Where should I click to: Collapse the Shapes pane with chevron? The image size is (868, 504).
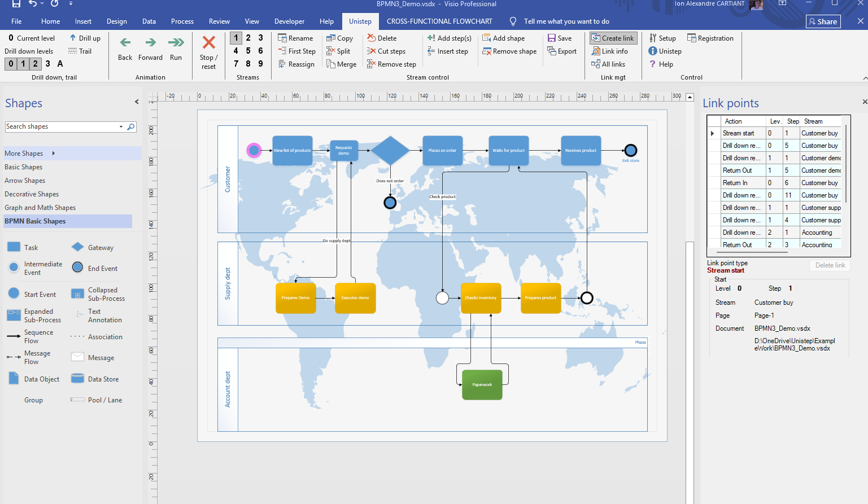pos(137,102)
